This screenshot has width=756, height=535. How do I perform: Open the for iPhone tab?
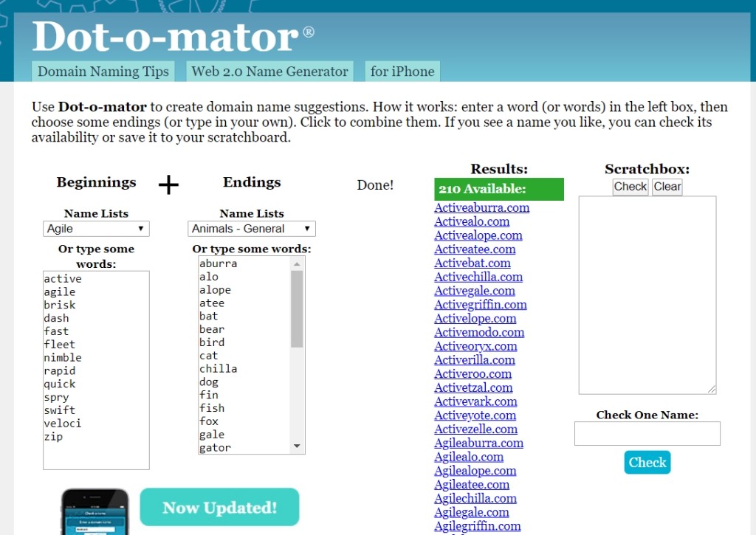coord(402,72)
